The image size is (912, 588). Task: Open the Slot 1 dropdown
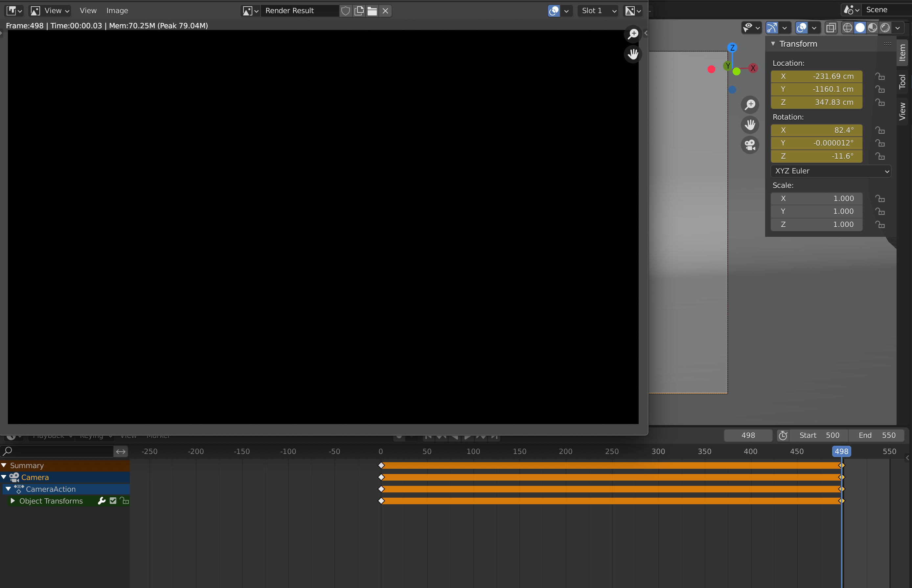598,11
